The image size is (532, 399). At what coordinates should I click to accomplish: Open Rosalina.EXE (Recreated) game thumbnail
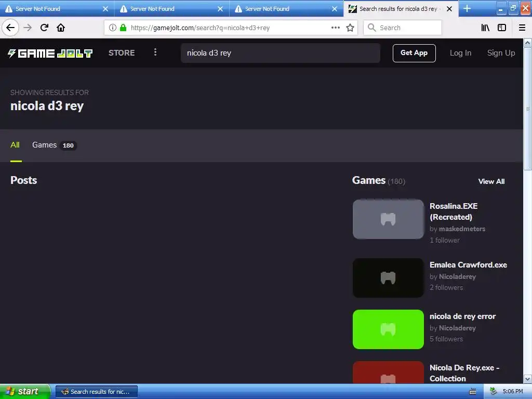click(x=388, y=219)
